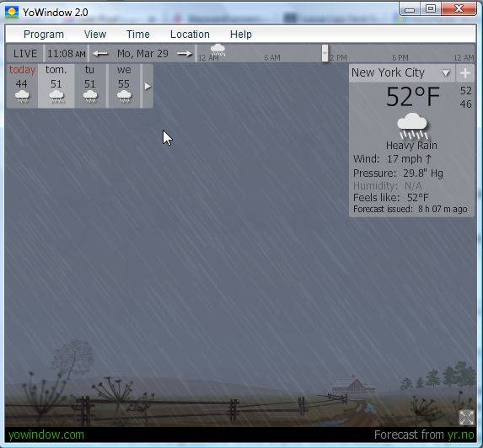
Task: Maximize the YoWindow window
Action: (x=431, y=8)
